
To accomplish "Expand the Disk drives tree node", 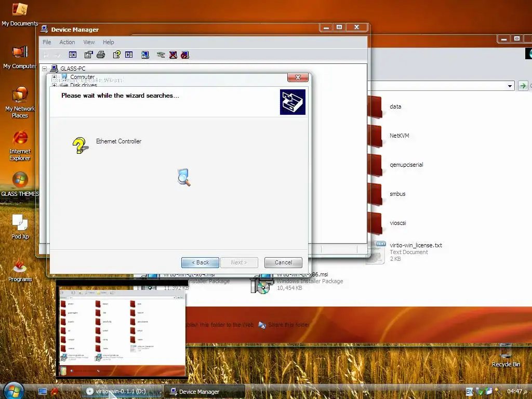I will tap(54, 85).
